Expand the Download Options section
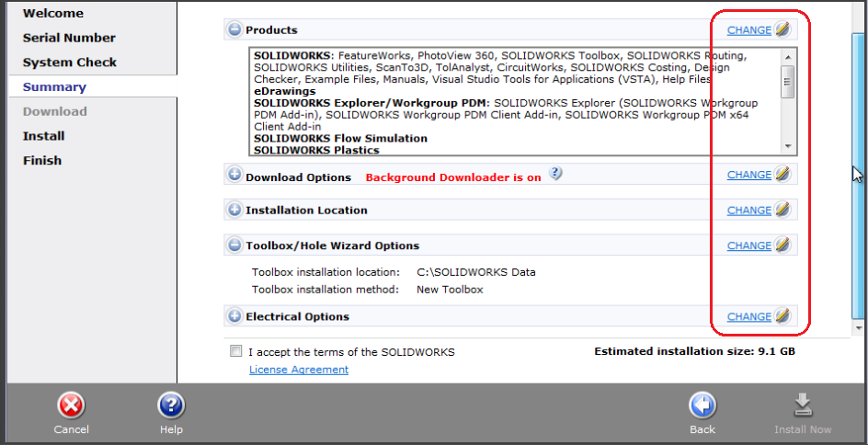868x445 pixels. [234, 175]
